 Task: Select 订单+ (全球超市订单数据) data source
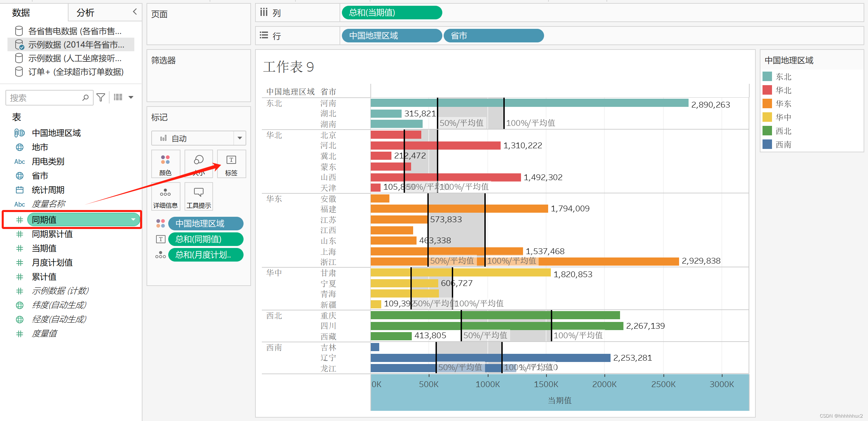pyautogui.click(x=75, y=72)
